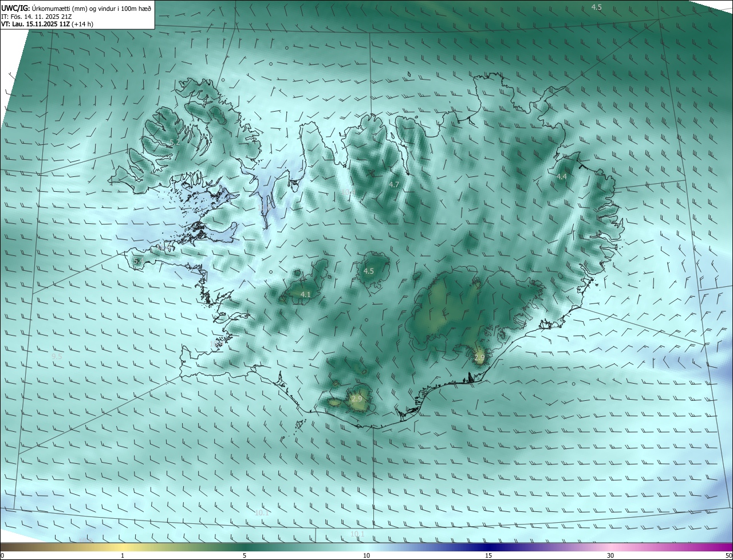Image resolution: width=733 pixels, height=560 pixels.
Task: Select the 4.1 value on Langjökull glacier
Action: coord(305,294)
